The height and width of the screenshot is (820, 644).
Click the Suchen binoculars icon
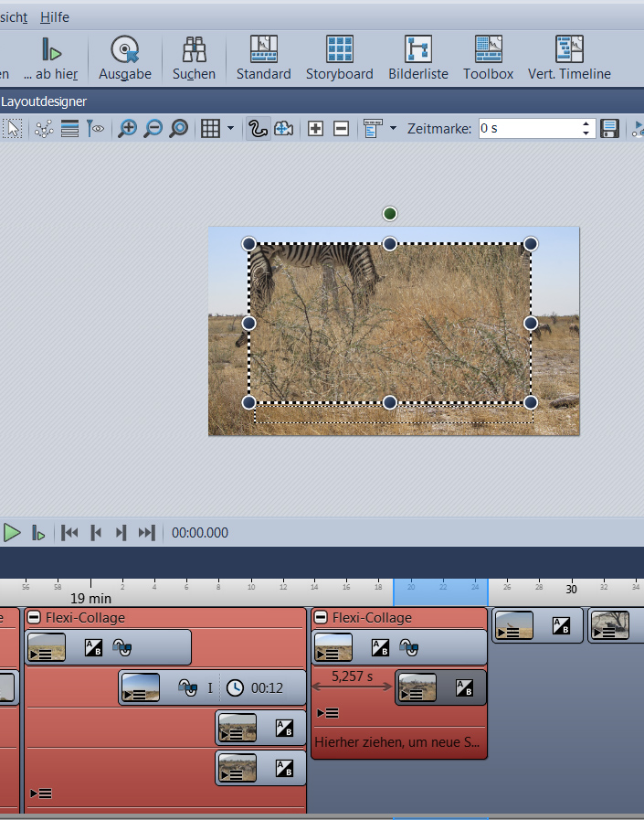pos(194,57)
